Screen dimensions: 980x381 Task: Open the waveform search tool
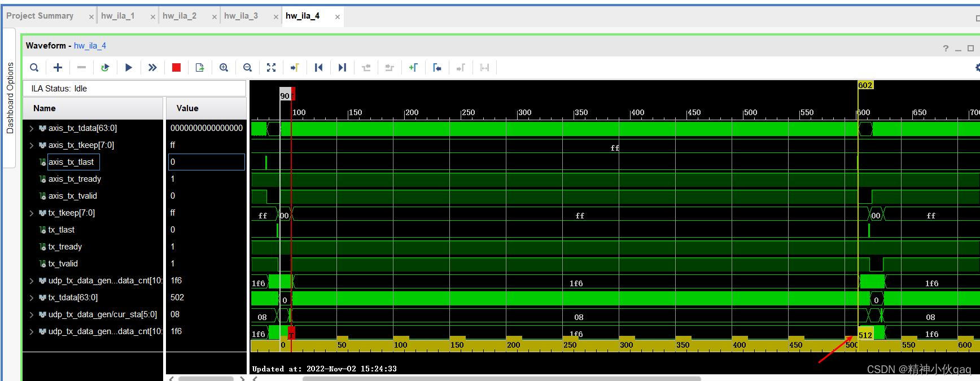[34, 68]
